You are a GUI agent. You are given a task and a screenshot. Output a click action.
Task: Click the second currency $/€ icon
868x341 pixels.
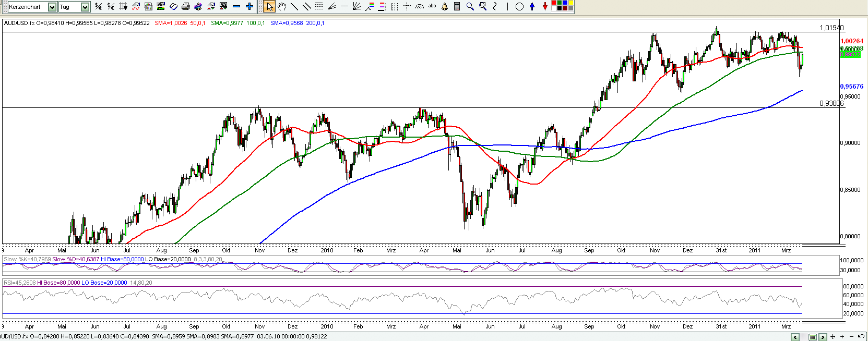[111, 6]
